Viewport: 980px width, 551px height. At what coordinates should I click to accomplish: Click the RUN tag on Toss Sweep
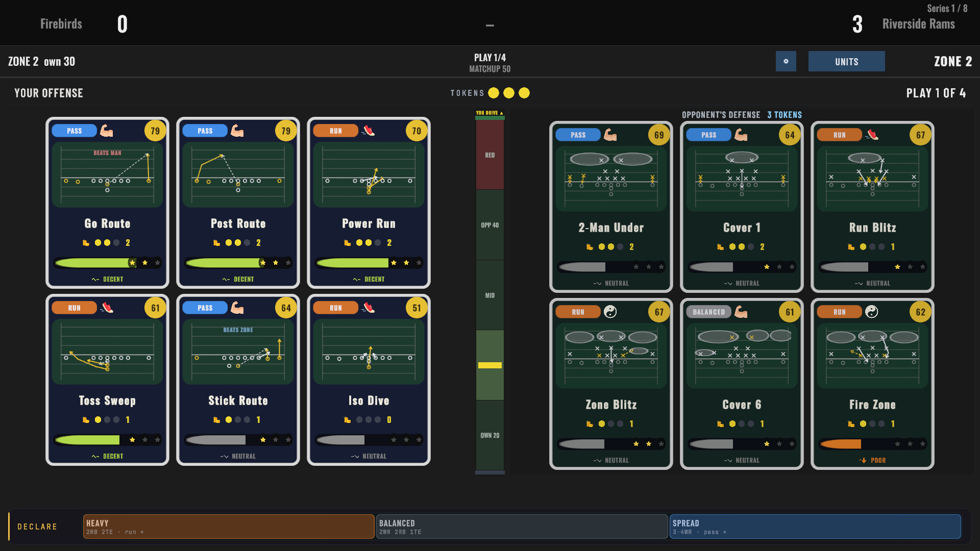(x=74, y=308)
